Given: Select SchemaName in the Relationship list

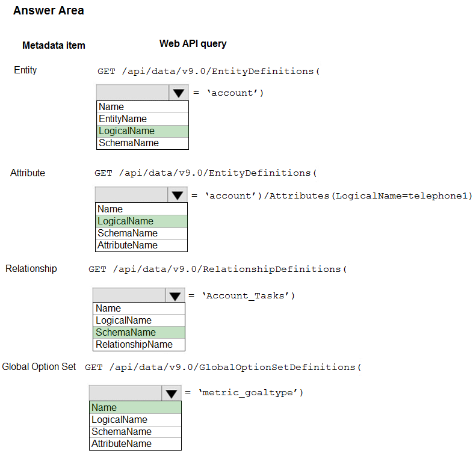Looking at the screenshot, I should (139, 333).
